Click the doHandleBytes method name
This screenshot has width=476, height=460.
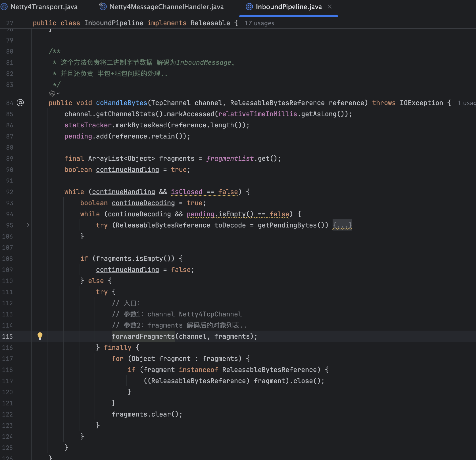tap(122, 103)
